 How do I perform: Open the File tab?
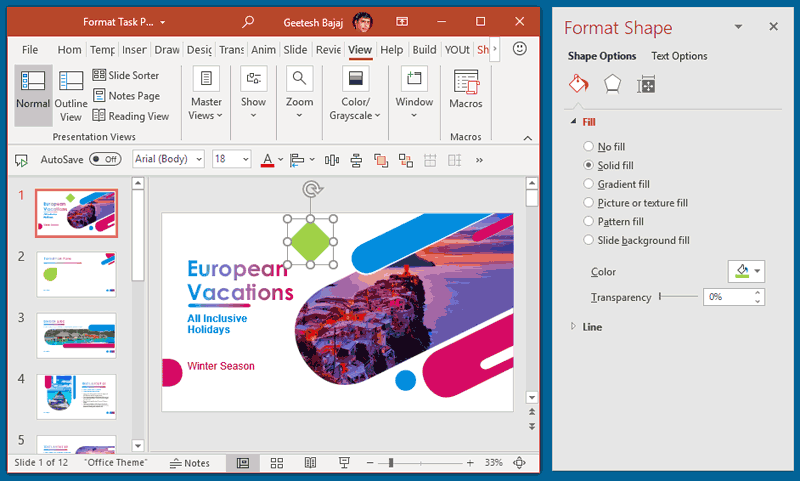pyautogui.click(x=30, y=49)
